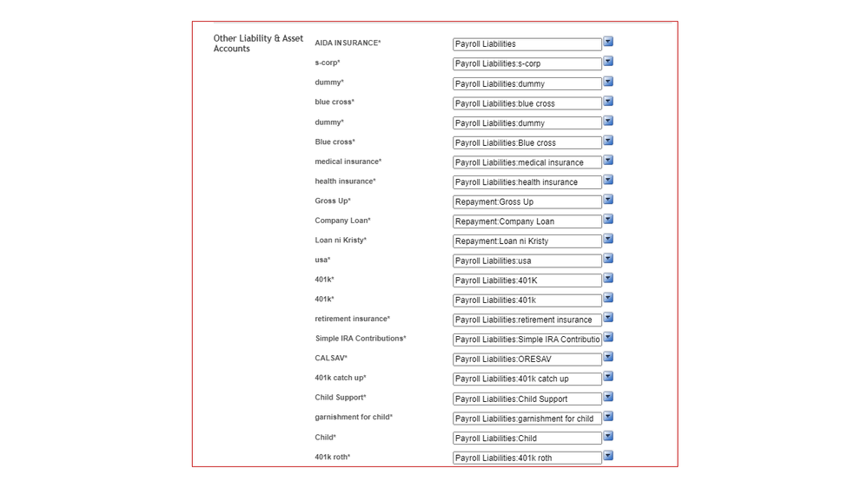Expand Simple IRA Contributions dropdown arrow
Image resolution: width=868 pixels, height=488 pixels.
608,338
